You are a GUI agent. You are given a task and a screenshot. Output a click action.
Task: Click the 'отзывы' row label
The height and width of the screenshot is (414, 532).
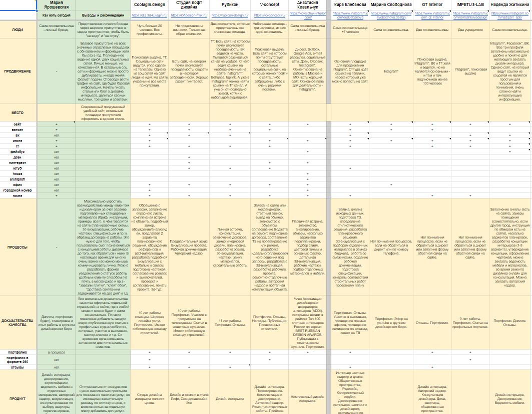coord(18,367)
